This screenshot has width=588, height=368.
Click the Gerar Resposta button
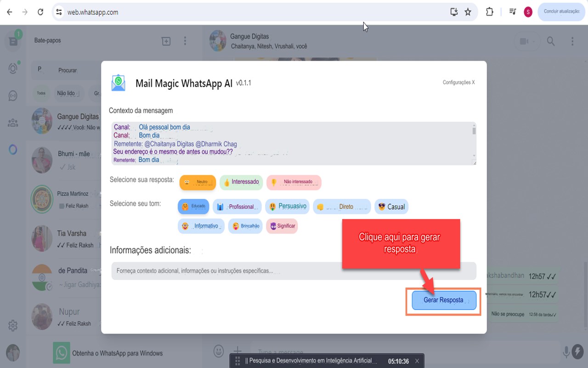click(444, 300)
